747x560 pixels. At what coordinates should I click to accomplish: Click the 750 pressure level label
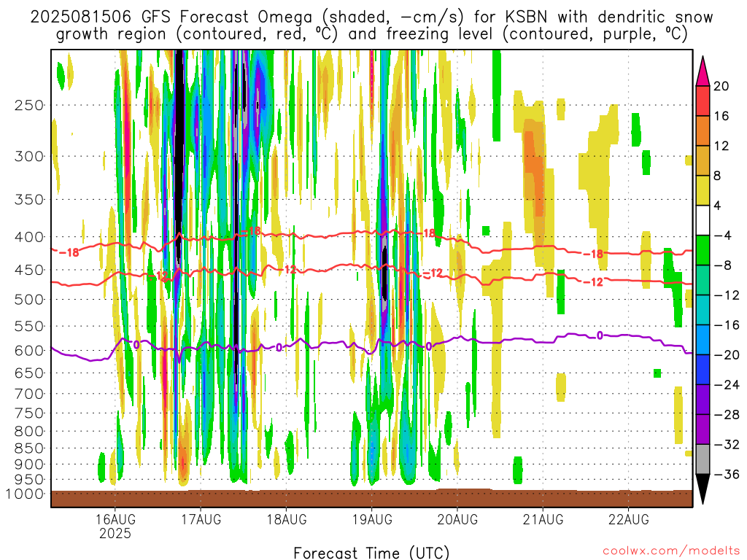[29, 413]
